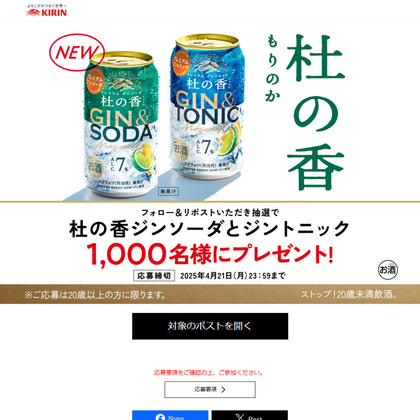The height and width of the screenshot is (420, 420).
Task: Click the red 1,000名様にプレゼント headline
Action: (210, 254)
